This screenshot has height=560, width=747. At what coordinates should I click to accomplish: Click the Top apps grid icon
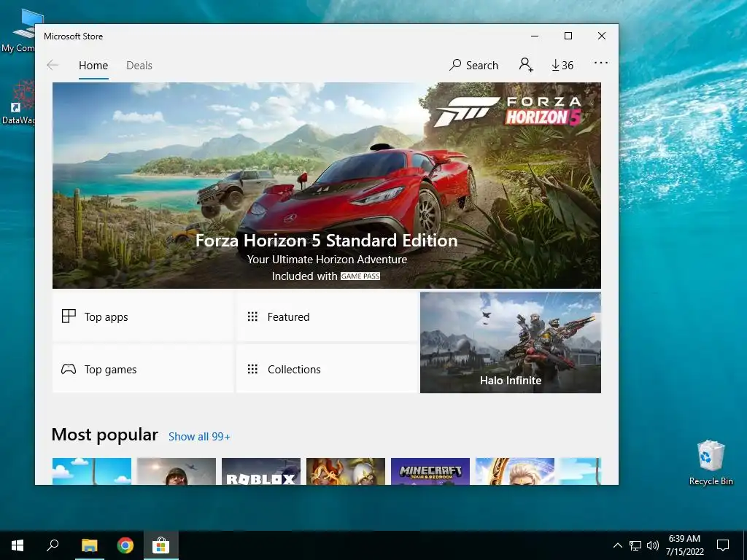[x=69, y=316]
